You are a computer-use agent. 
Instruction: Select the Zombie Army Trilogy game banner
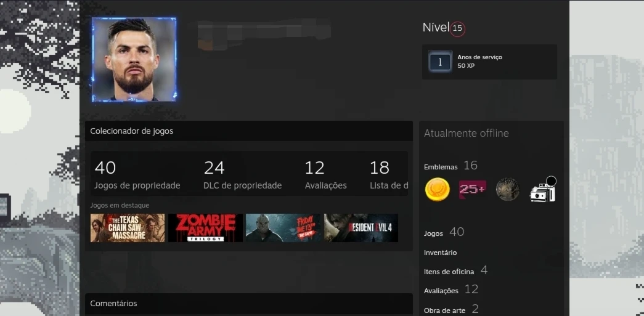(205, 228)
